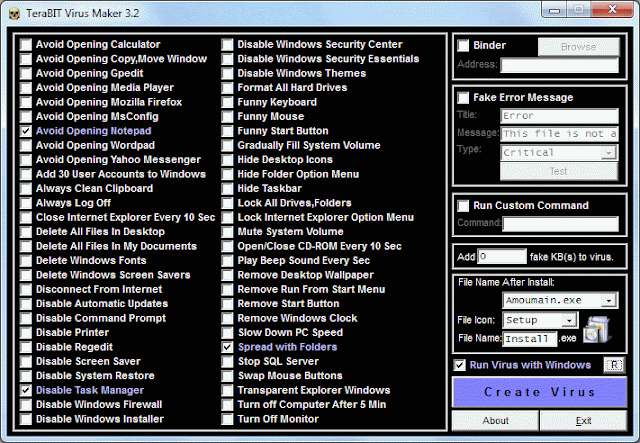Uncheck Run Virus with Windows
Image resolution: width=640 pixels, height=443 pixels.
[460, 365]
